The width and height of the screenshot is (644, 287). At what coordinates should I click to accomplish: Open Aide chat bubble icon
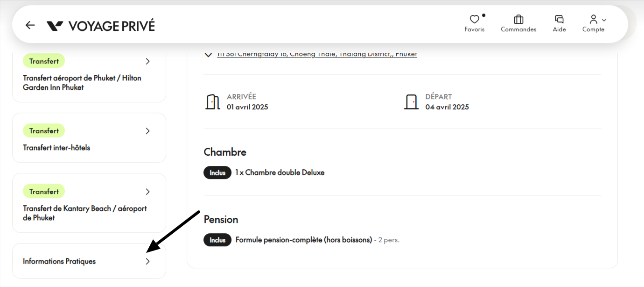pos(559,19)
